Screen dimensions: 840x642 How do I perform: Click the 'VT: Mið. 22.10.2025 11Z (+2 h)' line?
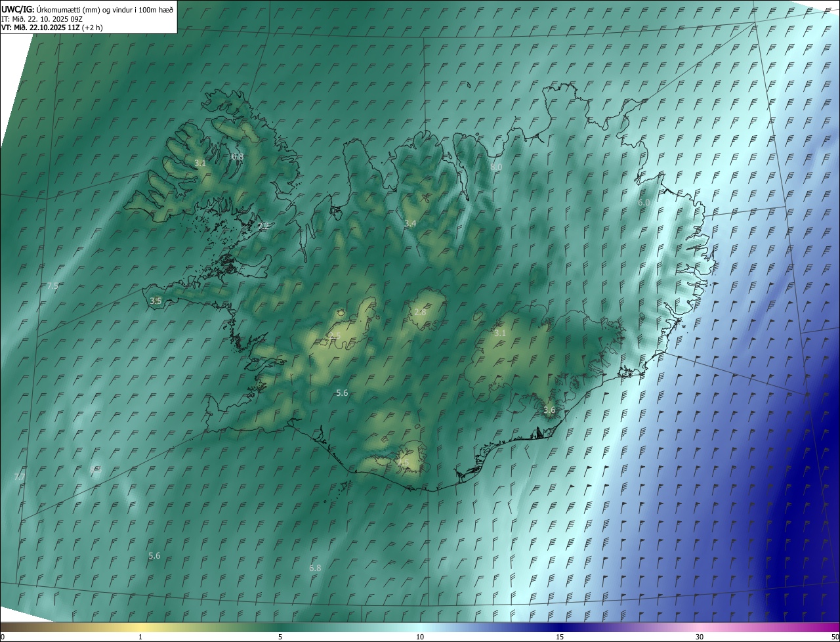coord(52,28)
